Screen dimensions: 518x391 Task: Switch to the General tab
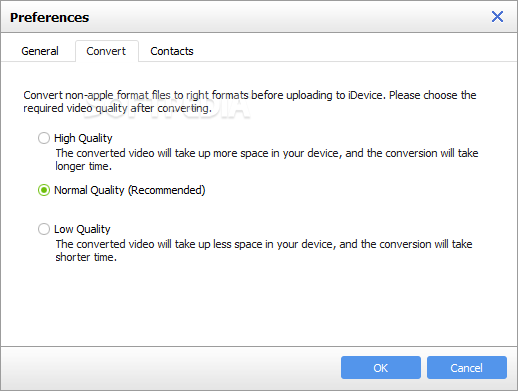pyautogui.click(x=40, y=51)
